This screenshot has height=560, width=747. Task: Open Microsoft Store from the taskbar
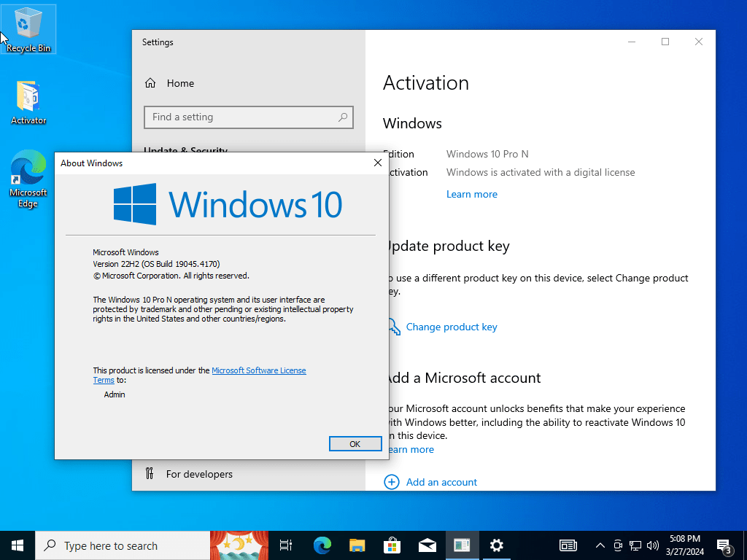(x=392, y=545)
